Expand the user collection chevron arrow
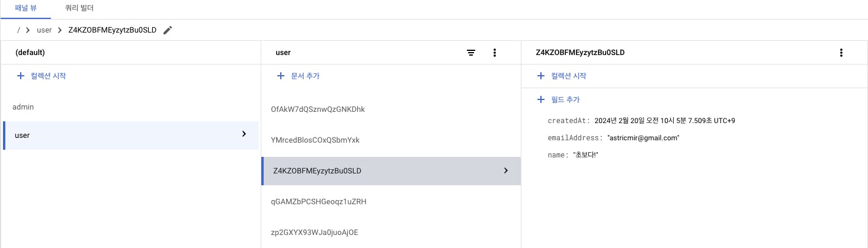868x248 pixels. pyautogui.click(x=244, y=134)
